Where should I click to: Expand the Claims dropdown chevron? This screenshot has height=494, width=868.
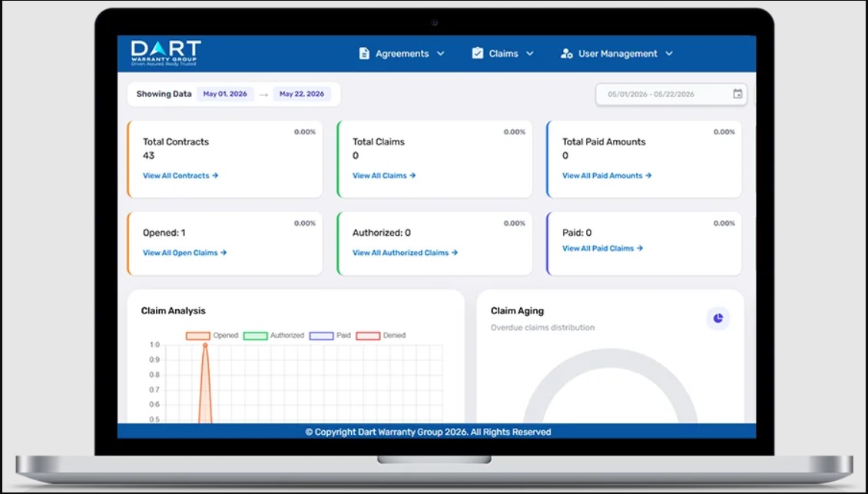(530, 54)
